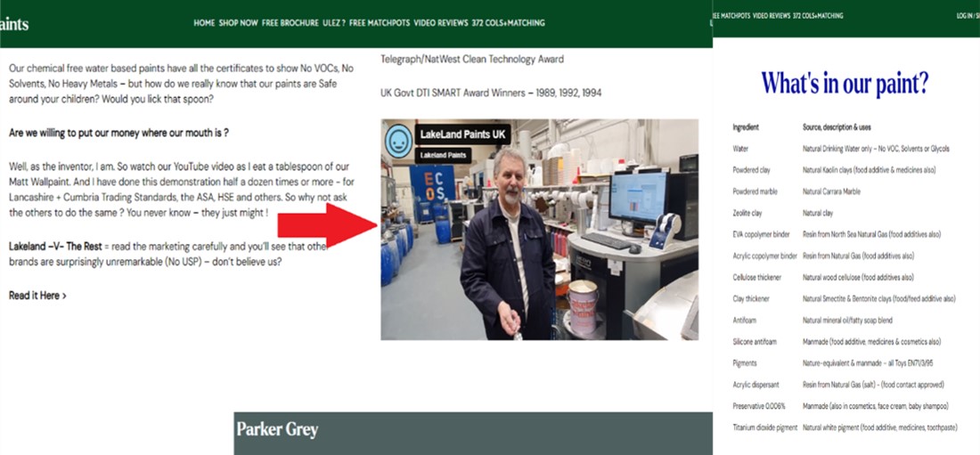Open VIDEO REVIEWS in the main nav

click(x=441, y=23)
